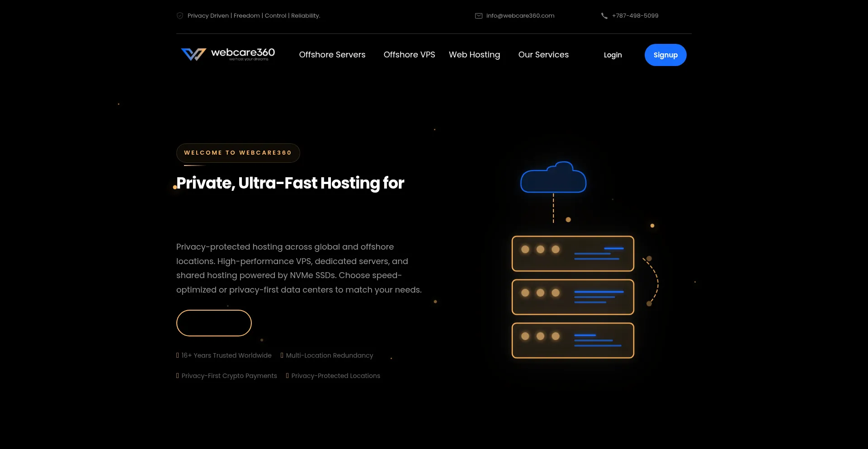Open the Offshore Servers menu

point(332,55)
